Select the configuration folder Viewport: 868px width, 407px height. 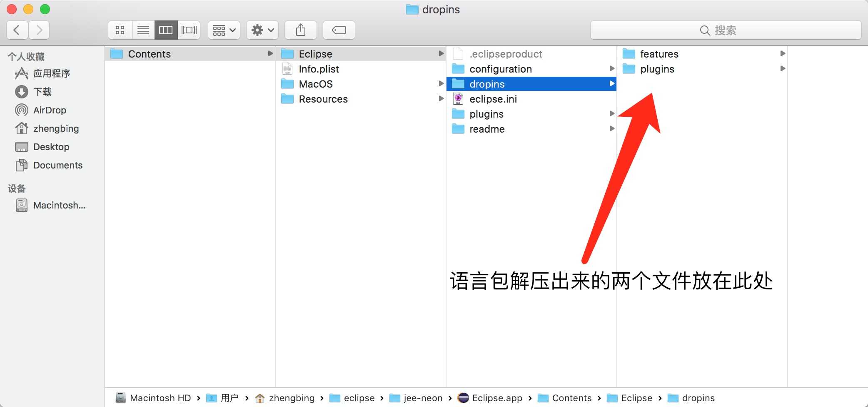[531, 69]
